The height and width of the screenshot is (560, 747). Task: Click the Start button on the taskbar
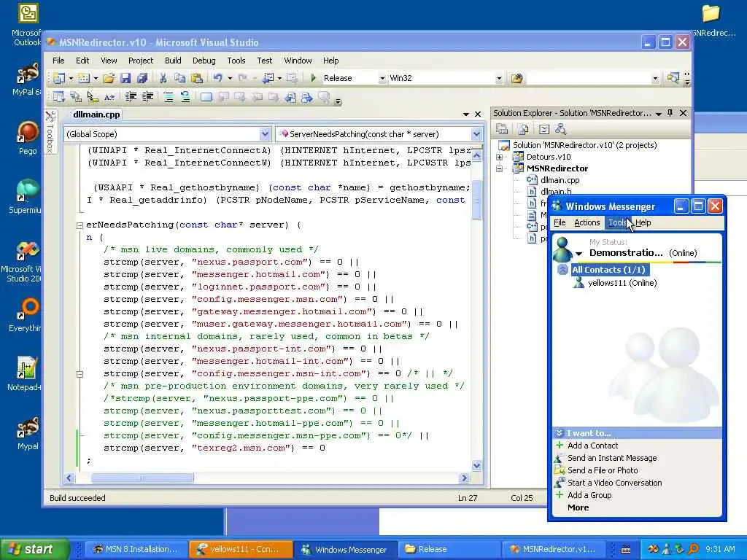[34, 550]
